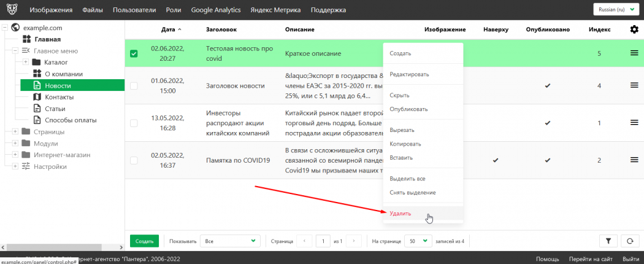Click the page number input field
This screenshot has width=644, height=264.
tap(323, 241)
